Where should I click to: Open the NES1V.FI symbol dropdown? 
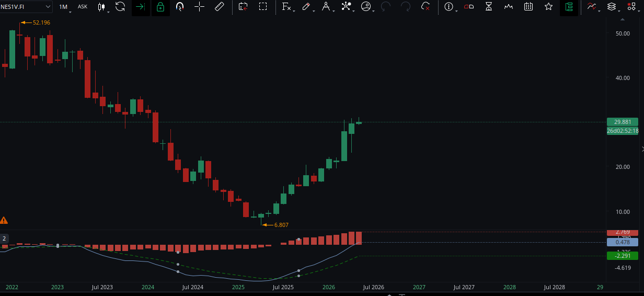click(26, 7)
